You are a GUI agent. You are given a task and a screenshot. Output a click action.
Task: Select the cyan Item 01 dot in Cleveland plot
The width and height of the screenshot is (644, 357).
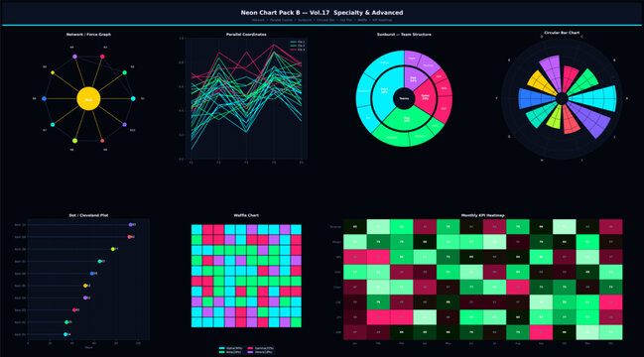click(x=65, y=334)
